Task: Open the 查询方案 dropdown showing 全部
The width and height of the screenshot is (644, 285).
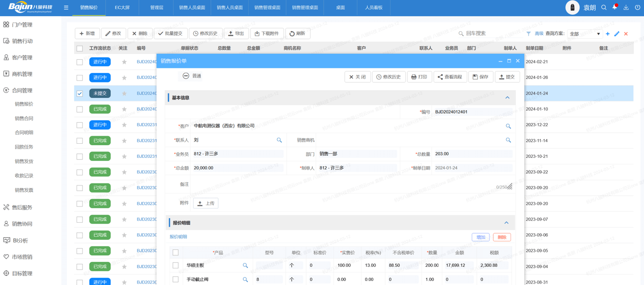Action: (585, 34)
